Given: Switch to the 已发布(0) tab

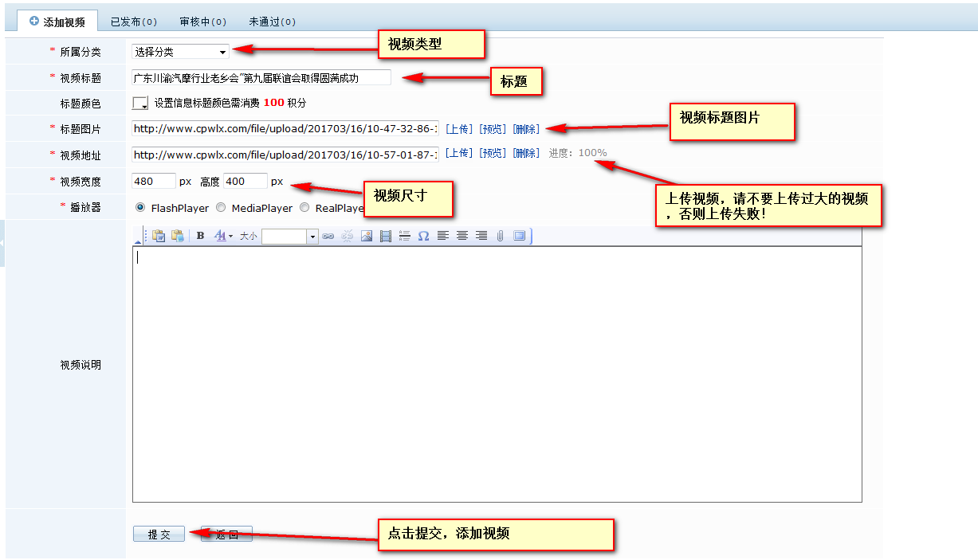Looking at the screenshot, I should coord(133,22).
